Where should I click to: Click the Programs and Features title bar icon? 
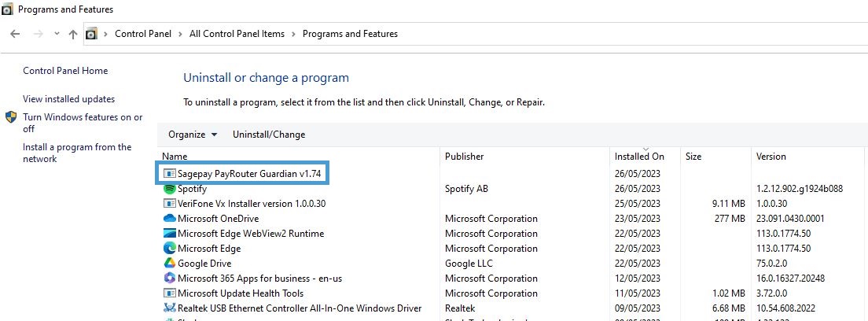8,9
